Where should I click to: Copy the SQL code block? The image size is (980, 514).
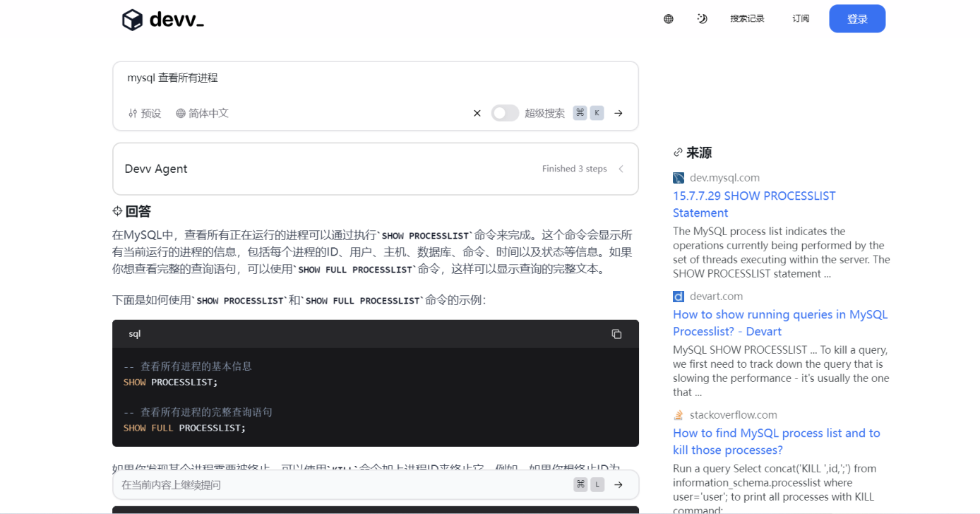pyautogui.click(x=616, y=334)
